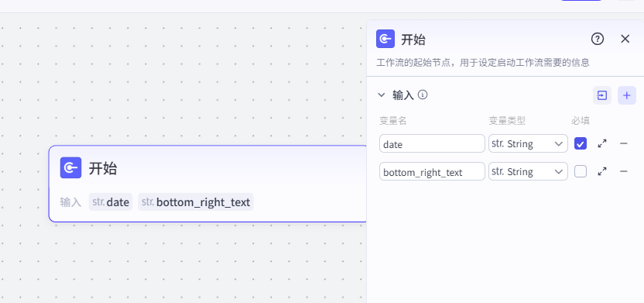Add a new input variable with plus
The image size is (644, 303).
[x=627, y=95]
